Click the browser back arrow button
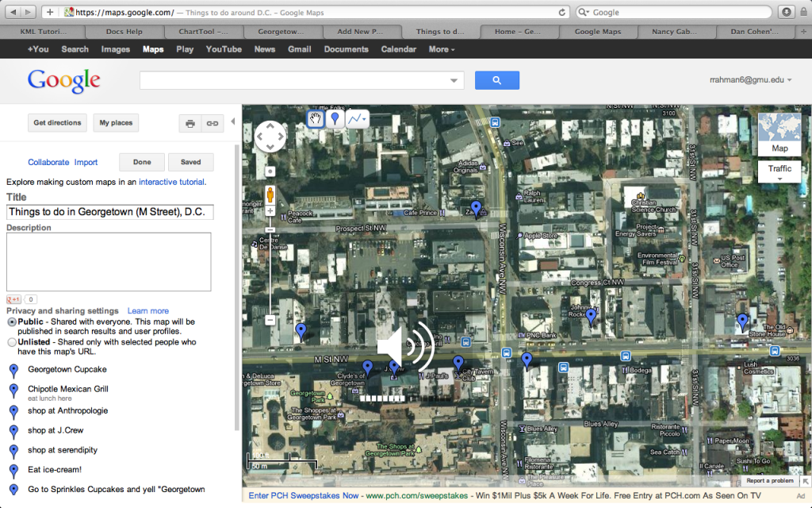 (x=13, y=12)
